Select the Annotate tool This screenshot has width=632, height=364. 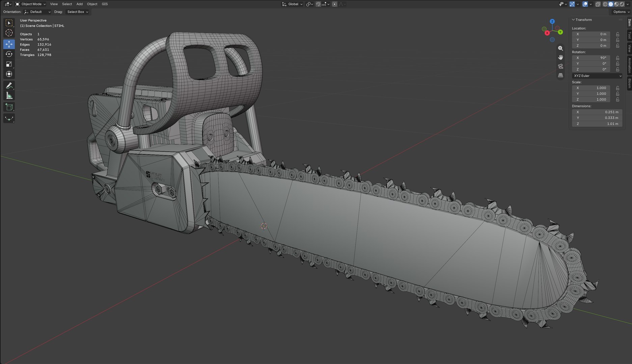coord(9,86)
